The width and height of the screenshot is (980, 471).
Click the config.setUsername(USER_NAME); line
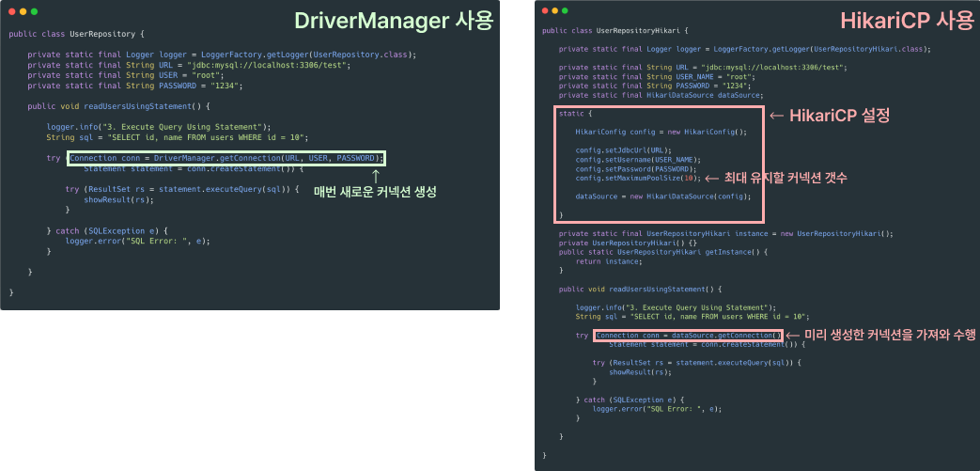tap(638, 160)
